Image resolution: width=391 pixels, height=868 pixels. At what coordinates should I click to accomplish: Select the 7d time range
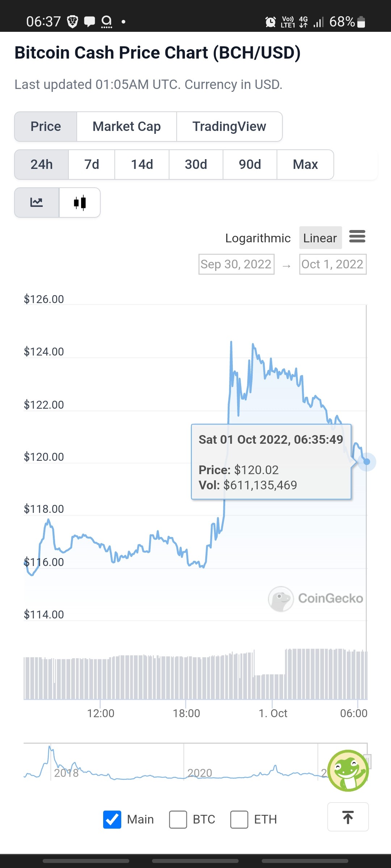[x=92, y=165]
